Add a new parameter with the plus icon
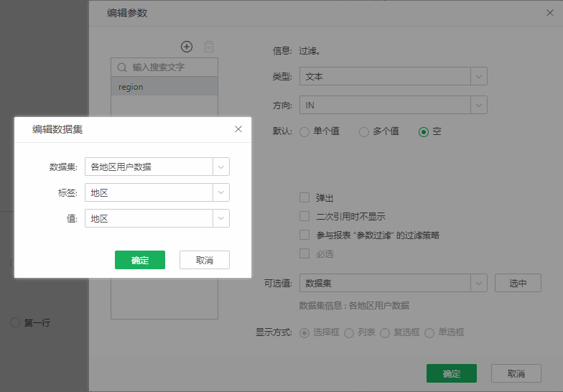 (187, 47)
